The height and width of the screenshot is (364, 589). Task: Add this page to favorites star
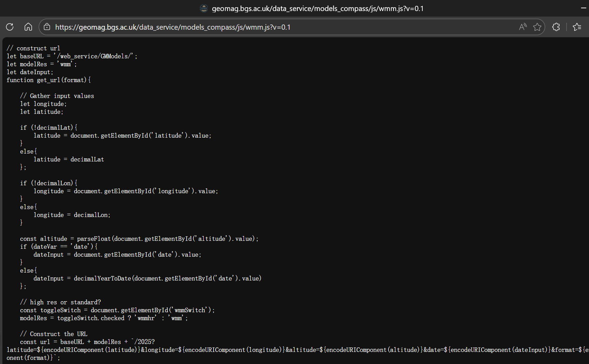pyautogui.click(x=537, y=27)
